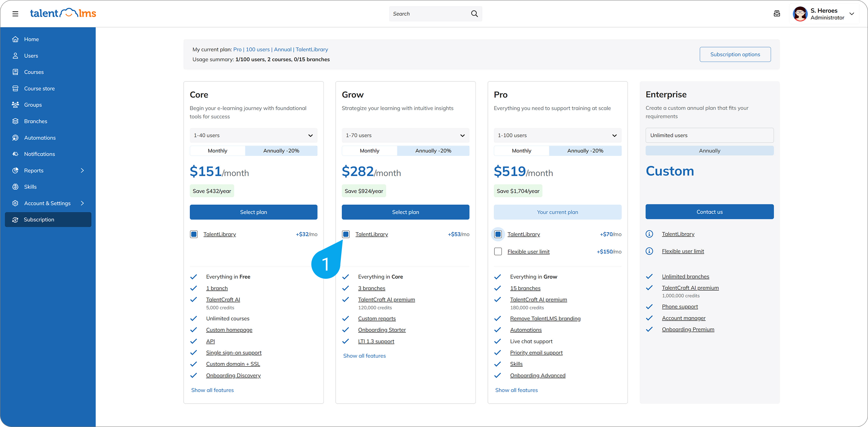868x427 pixels.
Task: Select Annually -20% billing for Core plan
Action: pos(281,151)
